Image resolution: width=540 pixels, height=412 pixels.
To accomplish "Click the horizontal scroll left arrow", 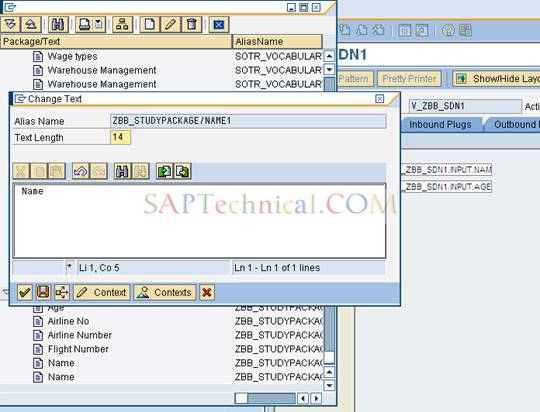I will coord(303,399).
